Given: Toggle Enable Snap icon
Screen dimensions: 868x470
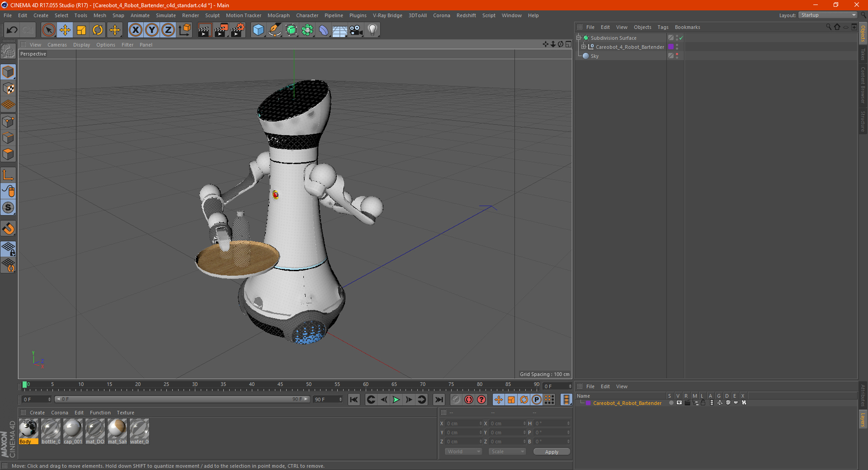Looking at the screenshot, I should 8,228.
